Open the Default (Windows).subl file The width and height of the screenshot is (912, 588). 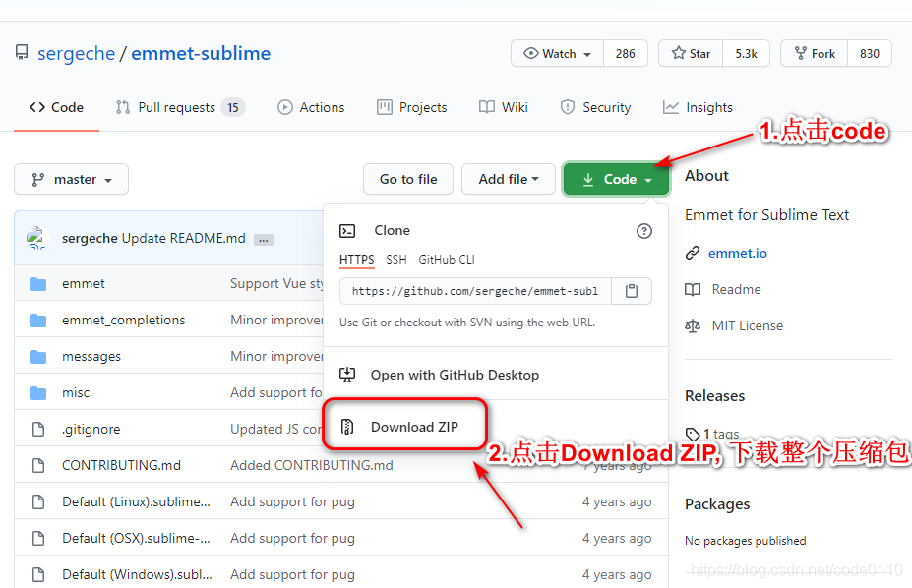(x=138, y=574)
